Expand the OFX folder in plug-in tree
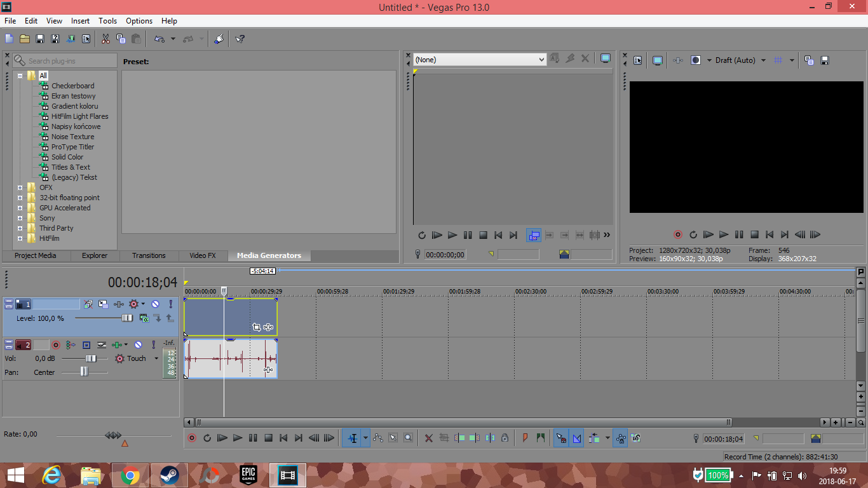Image resolution: width=868 pixels, height=488 pixels. point(20,187)
